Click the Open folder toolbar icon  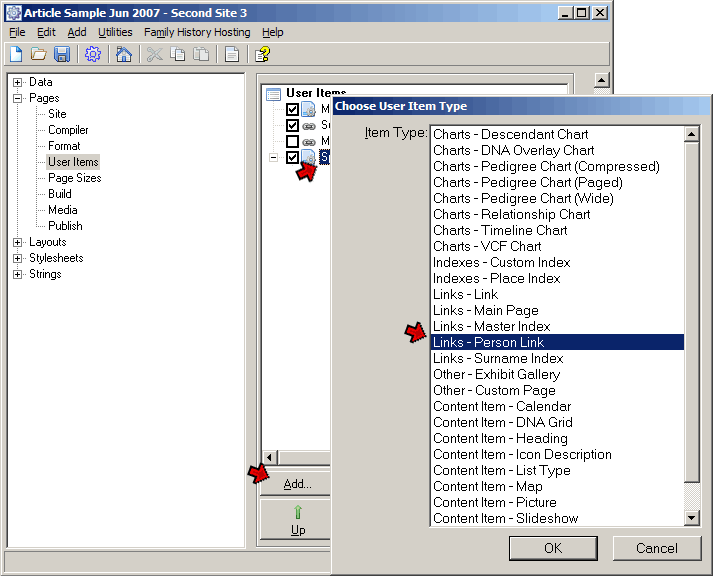pyautogui.click(x=38, y=54)
